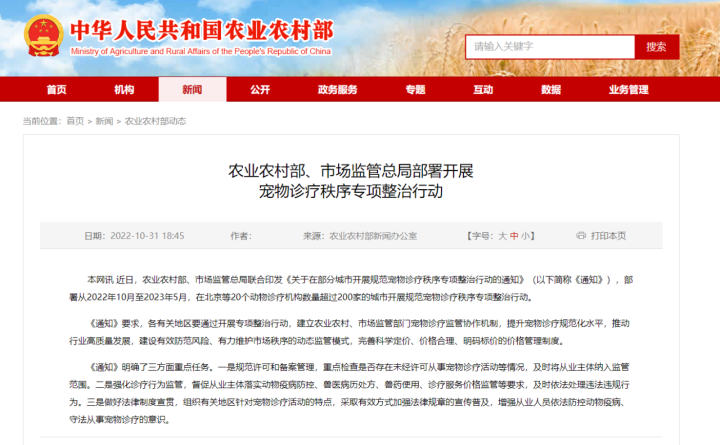This screenshot has height=445, width=720.
Task: Open the 政务服务 navigation menu item
Action: pos(338,90)
